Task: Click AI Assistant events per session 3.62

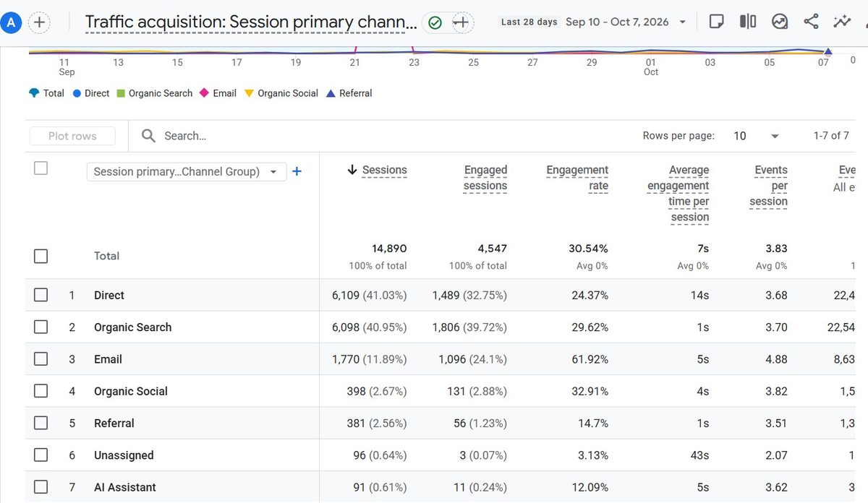Action: pos(776,487)
